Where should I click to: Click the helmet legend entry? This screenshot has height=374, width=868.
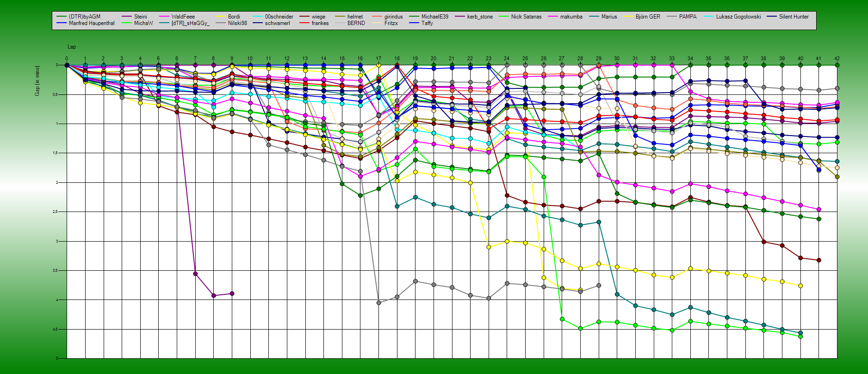click(x=355, y=17)
